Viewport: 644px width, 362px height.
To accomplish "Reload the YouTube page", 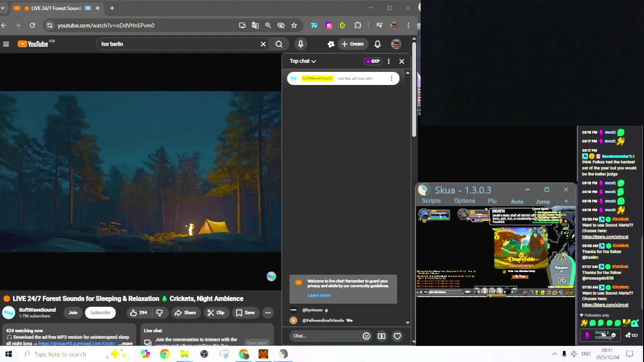I will tap(32, 25).
